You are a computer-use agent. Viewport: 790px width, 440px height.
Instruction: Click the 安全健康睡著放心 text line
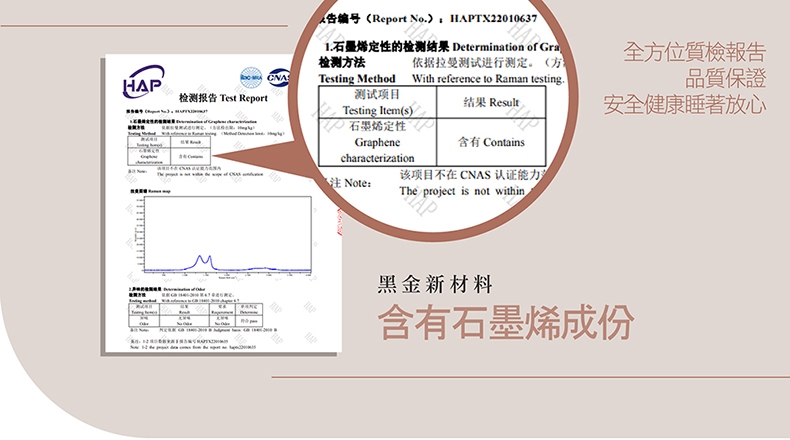pyautogui.click(x=685, y=104)
